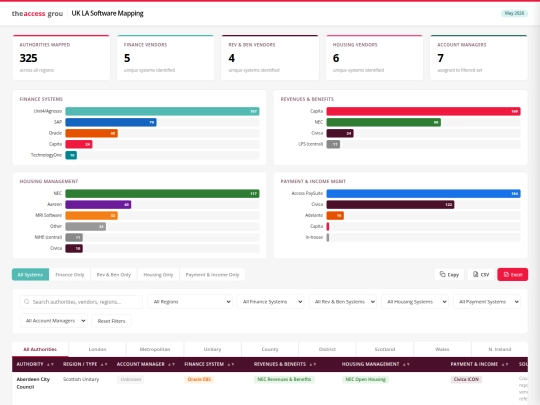
Task: Sort by Account Manager column arrows
Action: (172, 364)
